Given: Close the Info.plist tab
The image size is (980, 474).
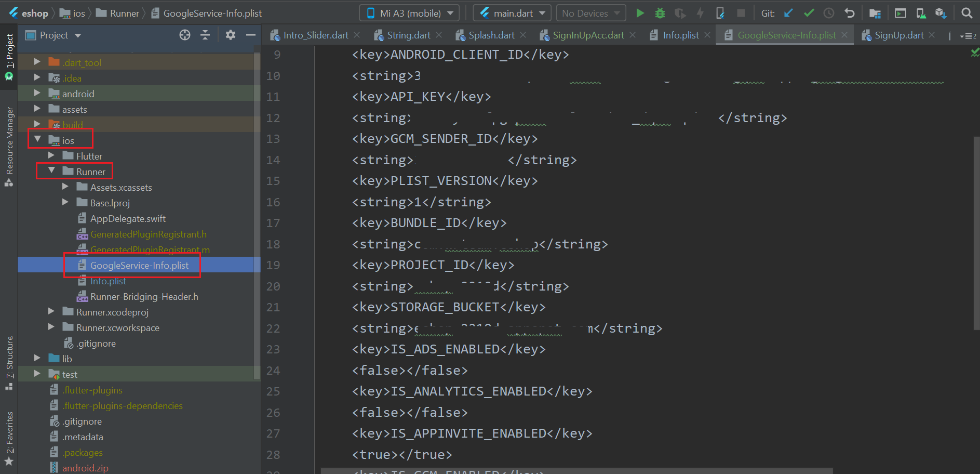Looking at the screenshot, I should (708, 35).
